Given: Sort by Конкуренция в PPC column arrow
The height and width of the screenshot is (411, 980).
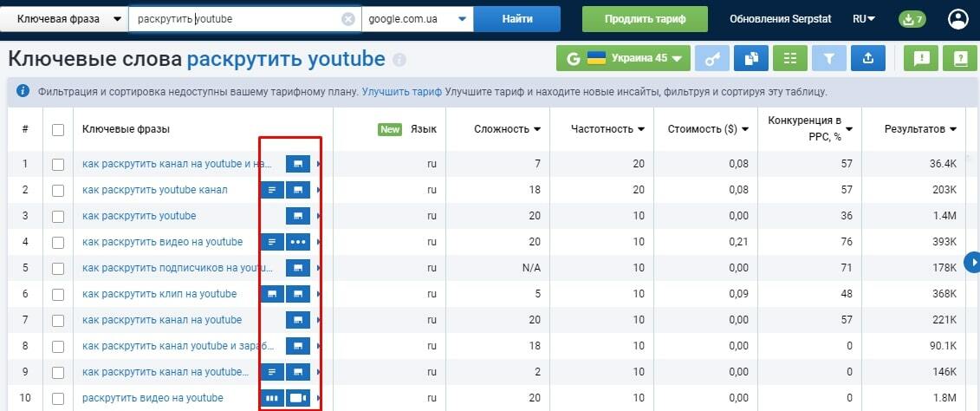Looking at the screenshot, I should tap(849, 129).
